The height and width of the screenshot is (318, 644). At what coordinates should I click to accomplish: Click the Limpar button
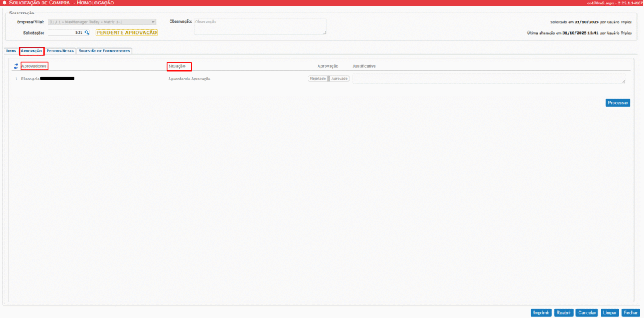click(x=609, y=312)
